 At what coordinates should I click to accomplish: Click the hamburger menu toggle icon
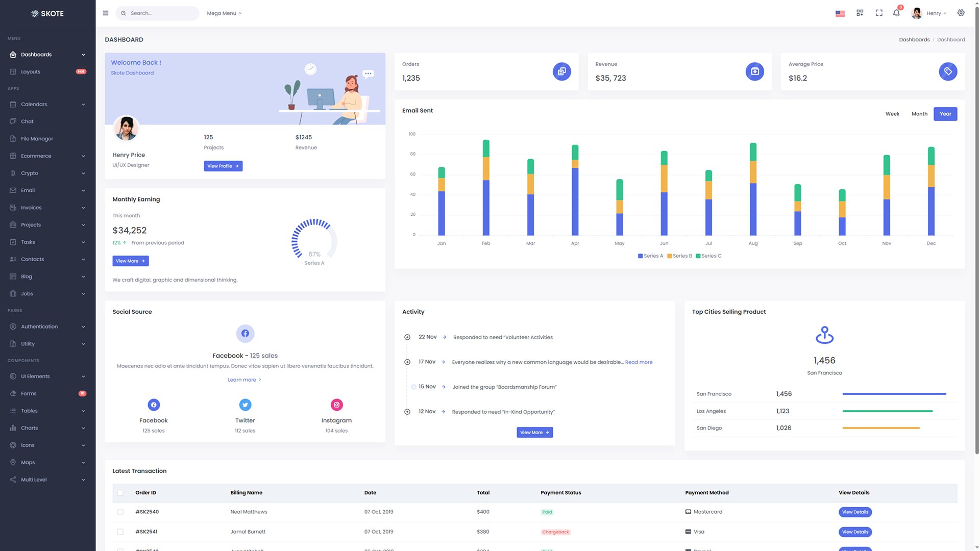[106, 13]
